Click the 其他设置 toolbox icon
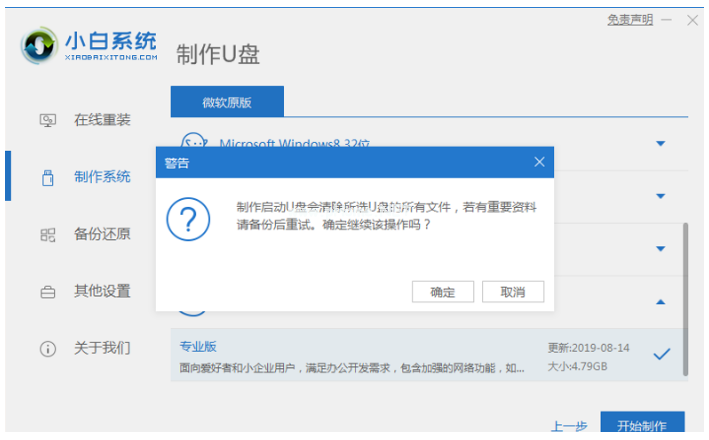 [x=47, y=292]
